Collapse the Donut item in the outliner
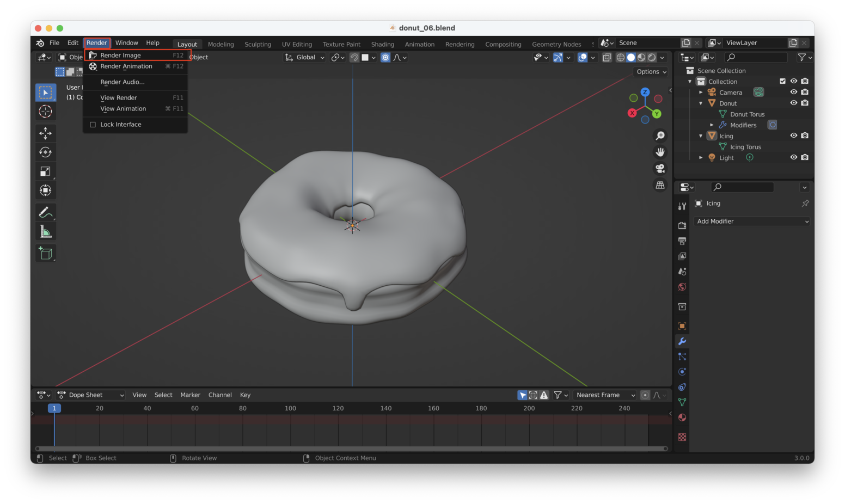Image resolution: width=845 pixels, height=504 pixels. (701, 103)
